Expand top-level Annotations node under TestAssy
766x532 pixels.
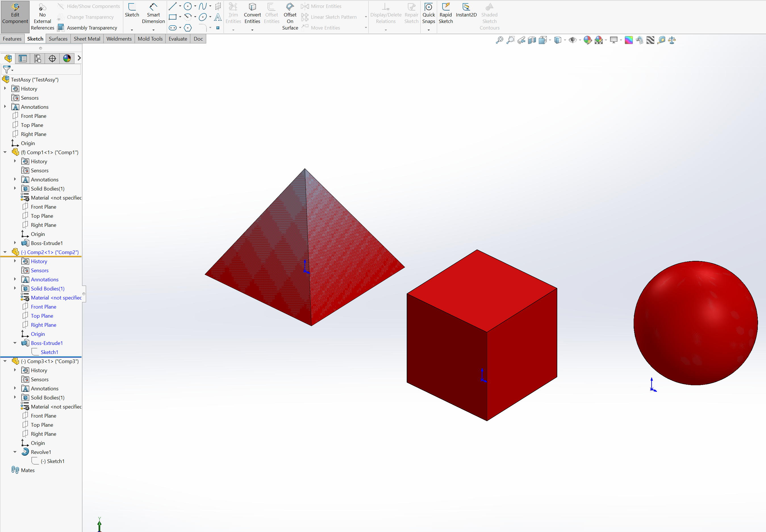click(5, 107)
